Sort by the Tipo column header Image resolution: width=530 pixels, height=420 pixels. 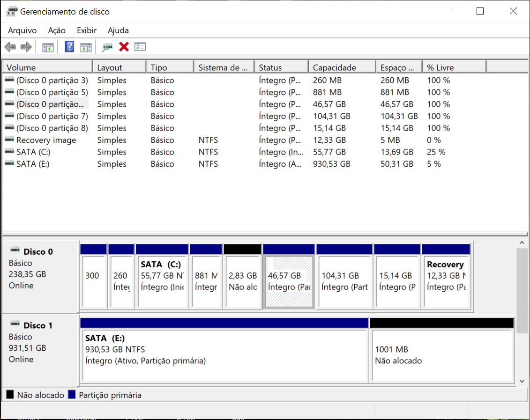pyautogui.click(x=170, y=67)
